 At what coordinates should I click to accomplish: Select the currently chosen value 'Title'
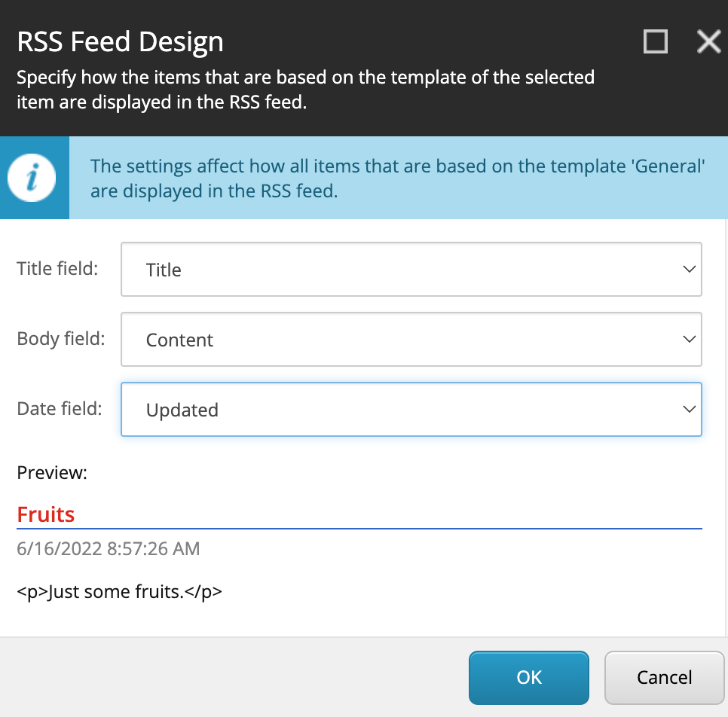click(x=164, y=269)
